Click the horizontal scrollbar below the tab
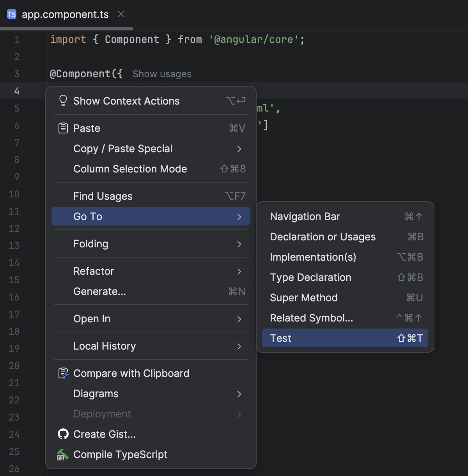The height and width of the screenshot is (476, 468). tap(67, 28)
